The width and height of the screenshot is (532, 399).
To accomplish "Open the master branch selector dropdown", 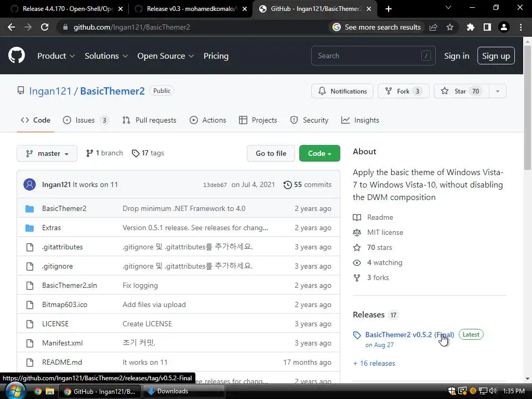I will pyautogui.click(x=47, y=153).
